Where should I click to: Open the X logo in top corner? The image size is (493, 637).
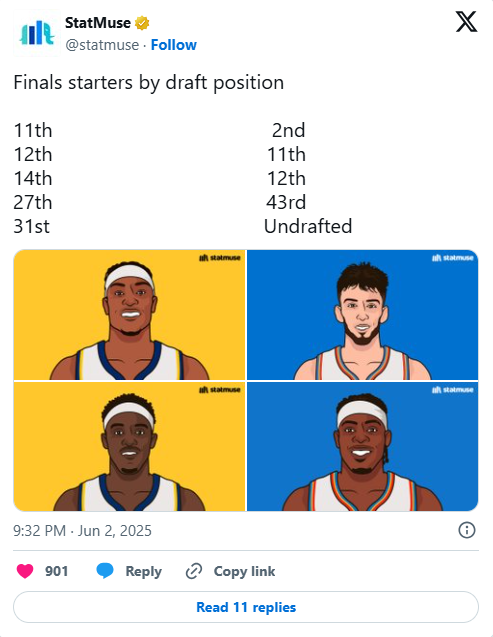point(466,22)
